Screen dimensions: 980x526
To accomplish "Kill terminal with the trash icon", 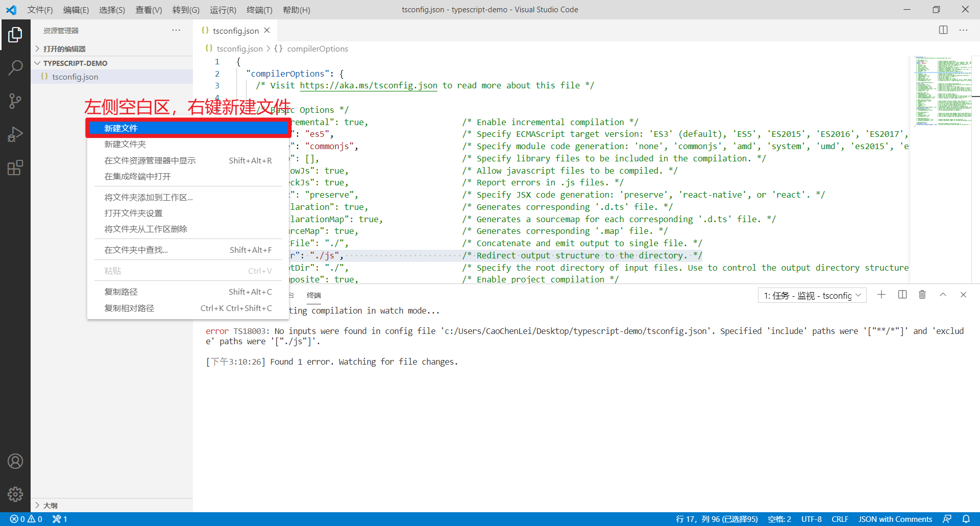I will (x=922, y=295).
